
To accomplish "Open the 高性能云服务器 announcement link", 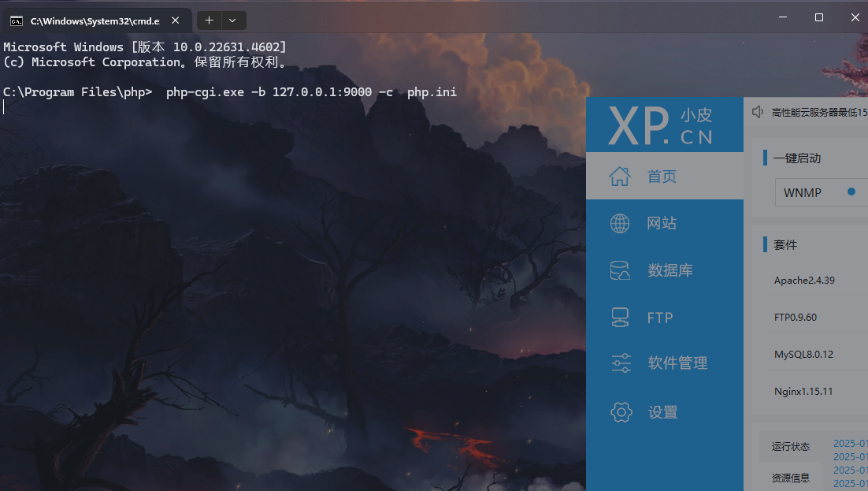I will point(819,113).
